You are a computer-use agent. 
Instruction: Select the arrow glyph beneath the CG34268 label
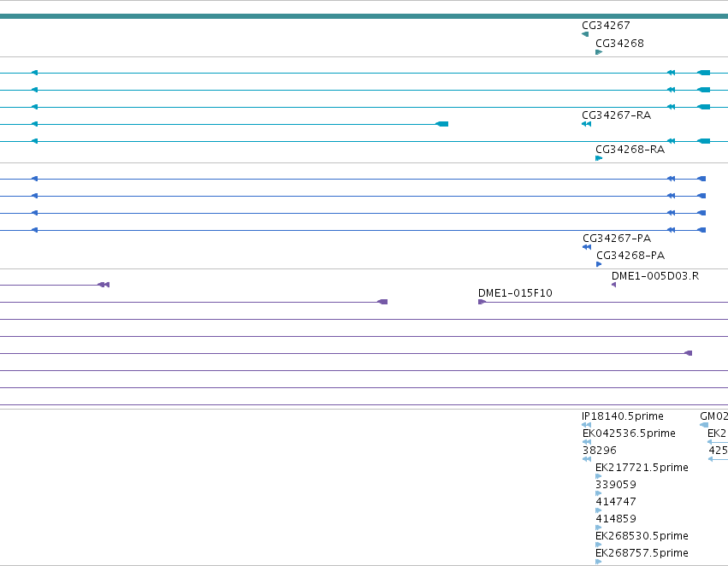point(599,52)
